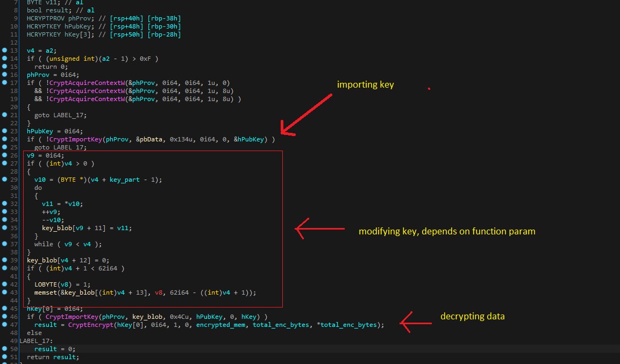Click CryptImportKey on line 24
The height and width of the screenshot is (364, 620).
pyautogui.click(x=71, y=139)
